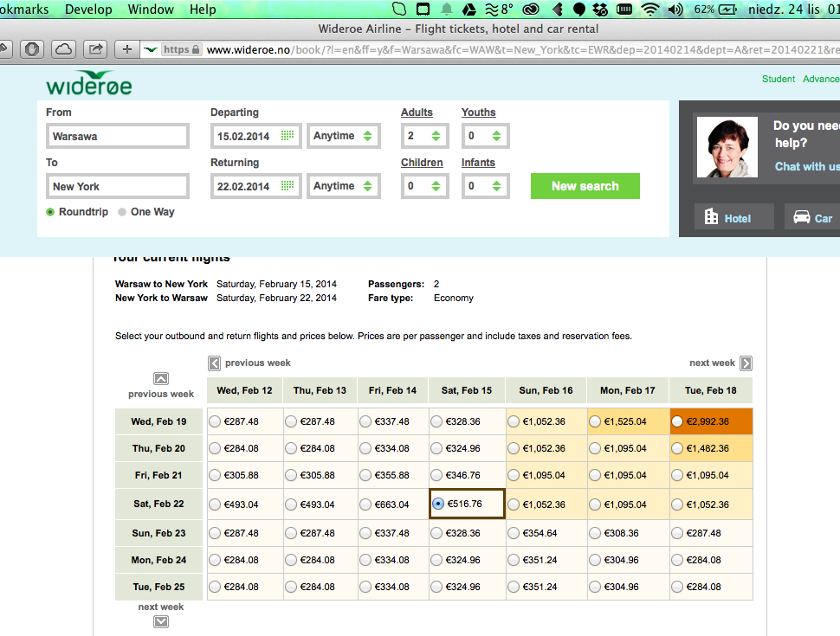
Task: Click the Hotel building icon
Action: click(712, 216)
